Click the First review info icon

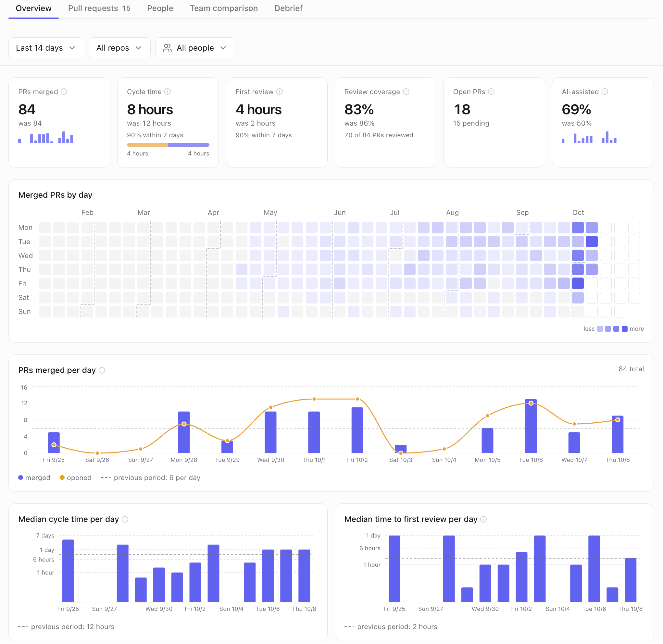280,92
